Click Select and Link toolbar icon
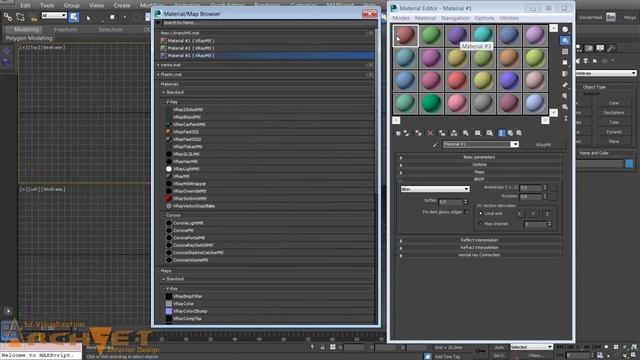 (x=8, y=17)
